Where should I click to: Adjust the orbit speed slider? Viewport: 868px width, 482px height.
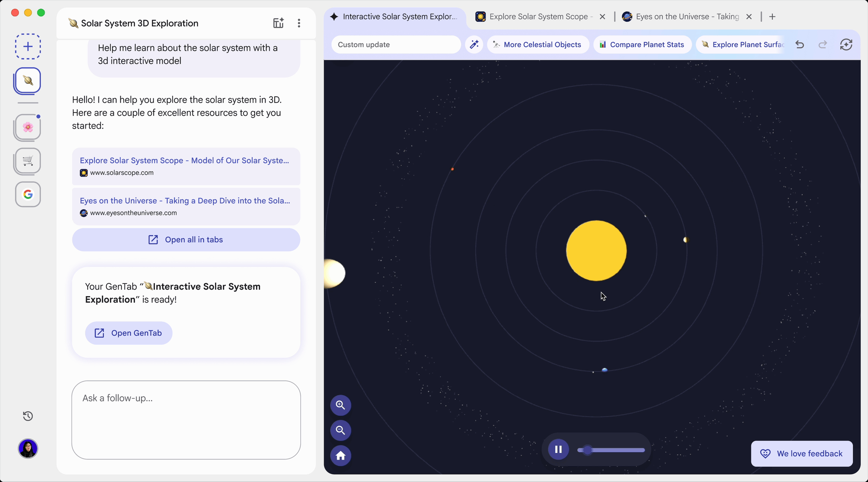click(611, 450)
